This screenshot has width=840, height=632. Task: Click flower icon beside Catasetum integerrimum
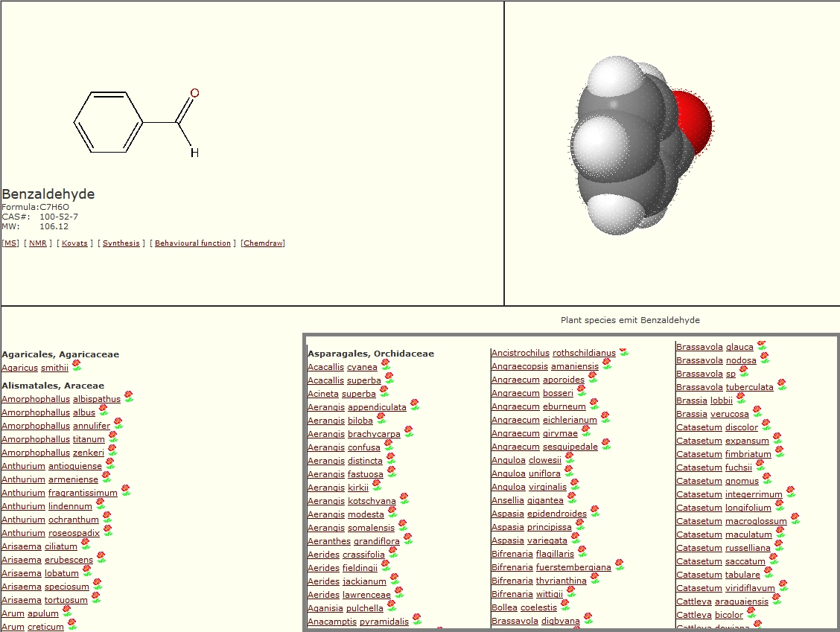click(791, 491)
